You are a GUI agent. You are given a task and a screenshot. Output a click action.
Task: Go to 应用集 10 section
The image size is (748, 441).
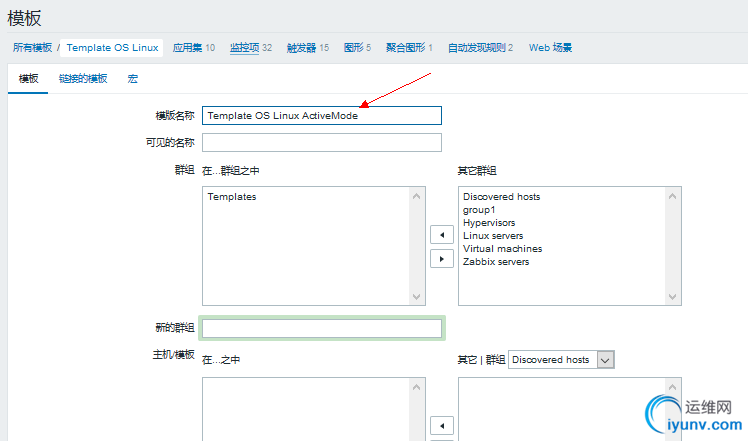[194, 48]
